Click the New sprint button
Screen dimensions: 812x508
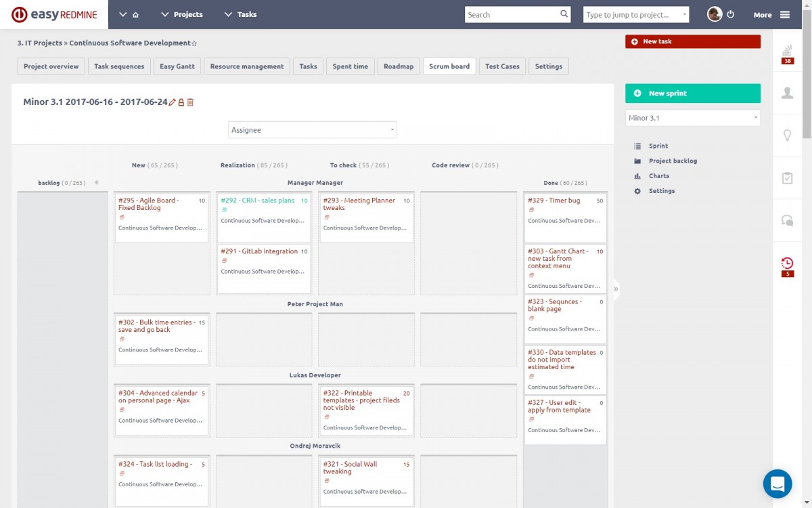(693, 93)
